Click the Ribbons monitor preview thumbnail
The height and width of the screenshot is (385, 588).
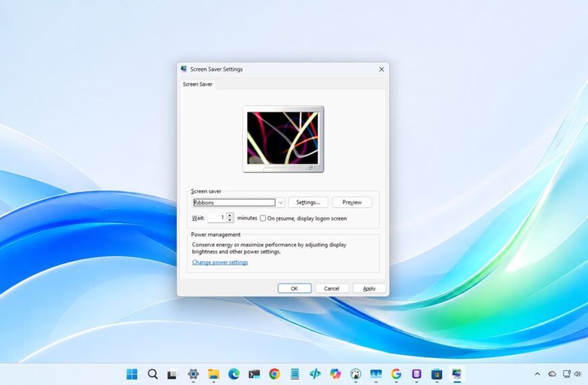tap(283, 139)
